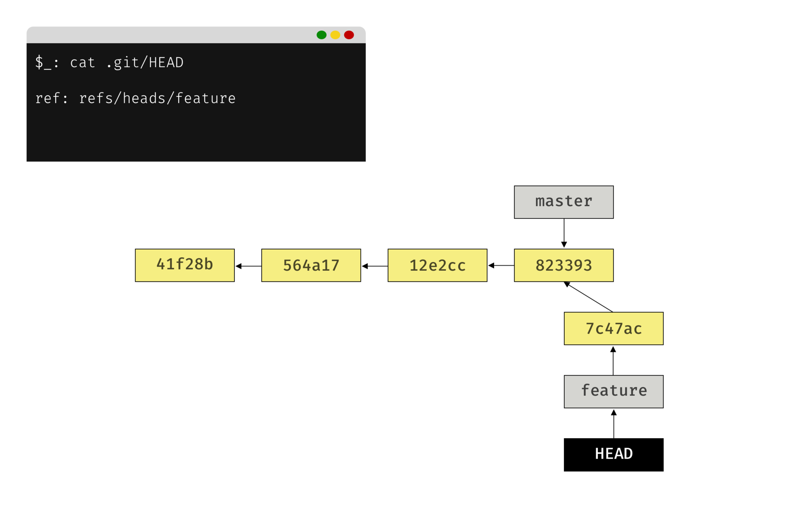Image resolution: width=798 pixels, height=532 pixels.
Task: Click the red window dot
Action: (349, 35)
